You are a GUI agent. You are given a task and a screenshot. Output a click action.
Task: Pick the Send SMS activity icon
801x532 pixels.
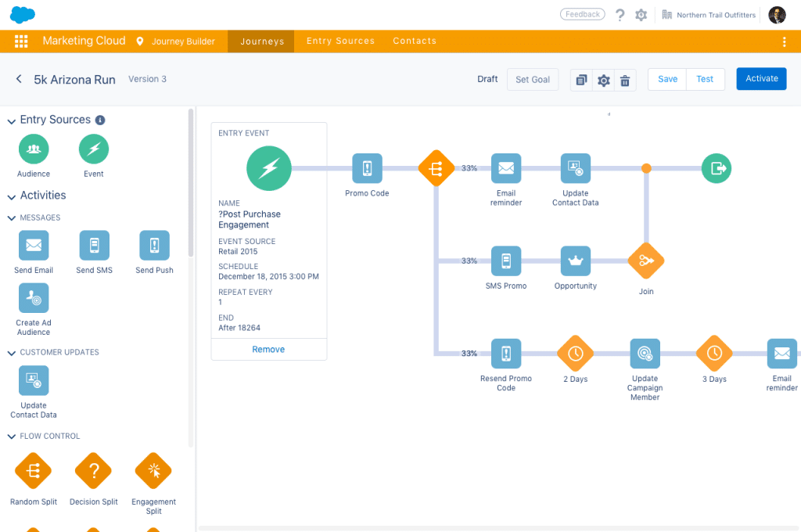(94, 246)
